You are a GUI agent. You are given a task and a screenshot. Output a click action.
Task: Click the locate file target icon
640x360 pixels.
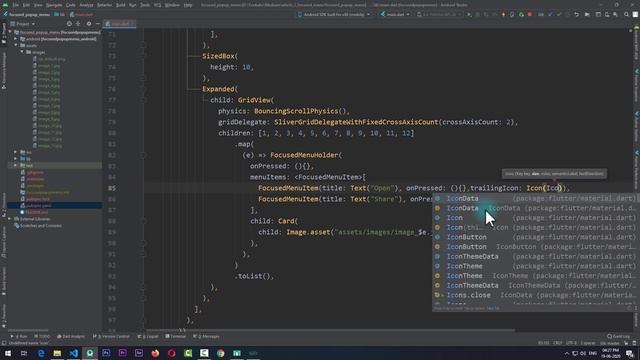pyautogui.click(x=69, y=24)
